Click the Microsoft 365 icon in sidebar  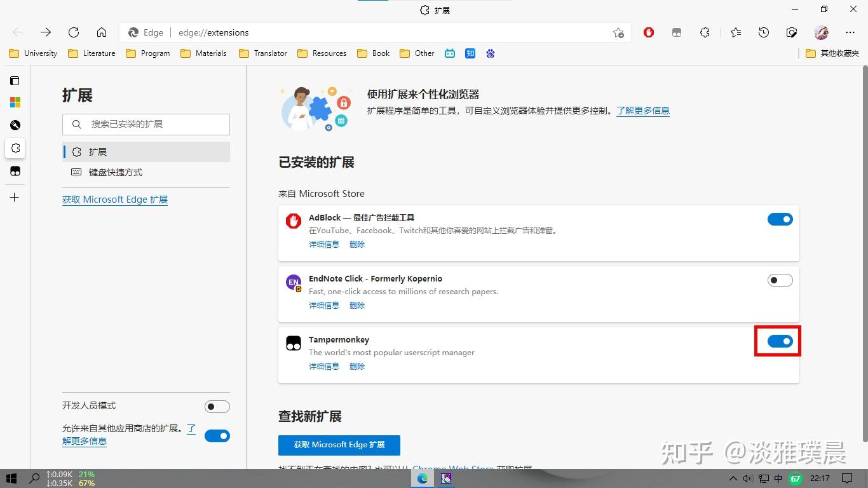tap(15, 102)
